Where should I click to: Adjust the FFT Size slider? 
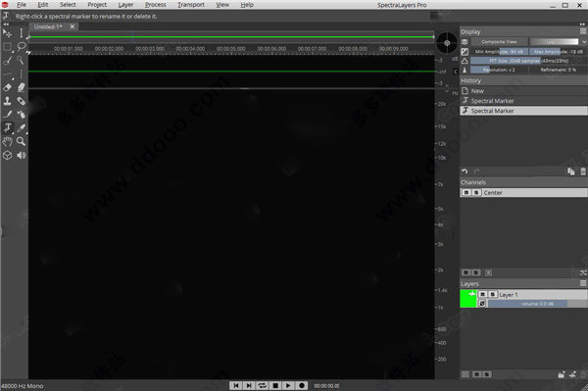click(528, 61)
